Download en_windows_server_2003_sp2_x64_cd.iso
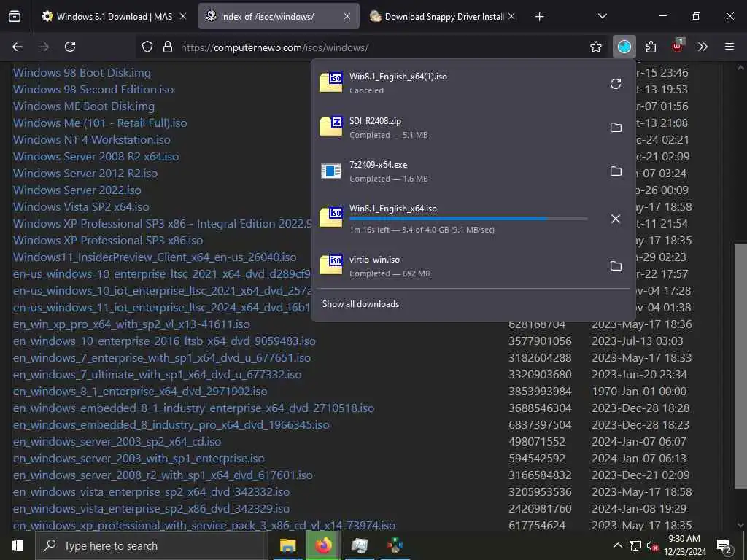This screenshot has height=560, width=747. [117, 441]
